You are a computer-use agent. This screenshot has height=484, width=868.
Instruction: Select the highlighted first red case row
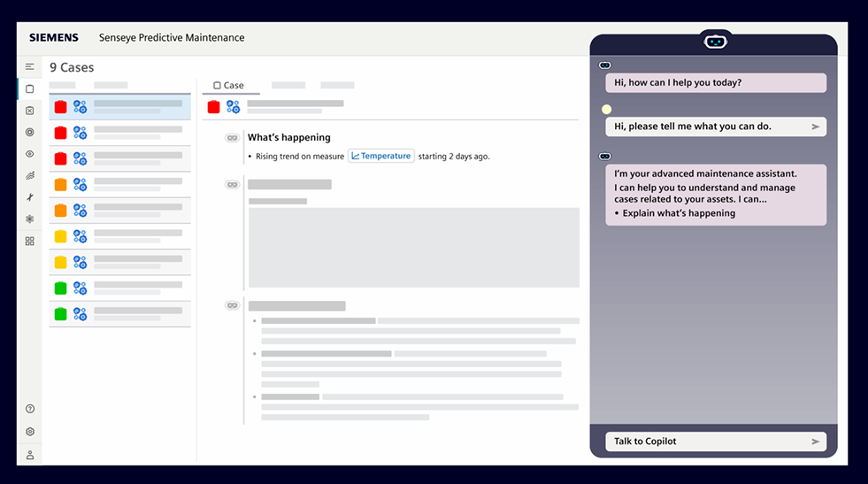120,107
